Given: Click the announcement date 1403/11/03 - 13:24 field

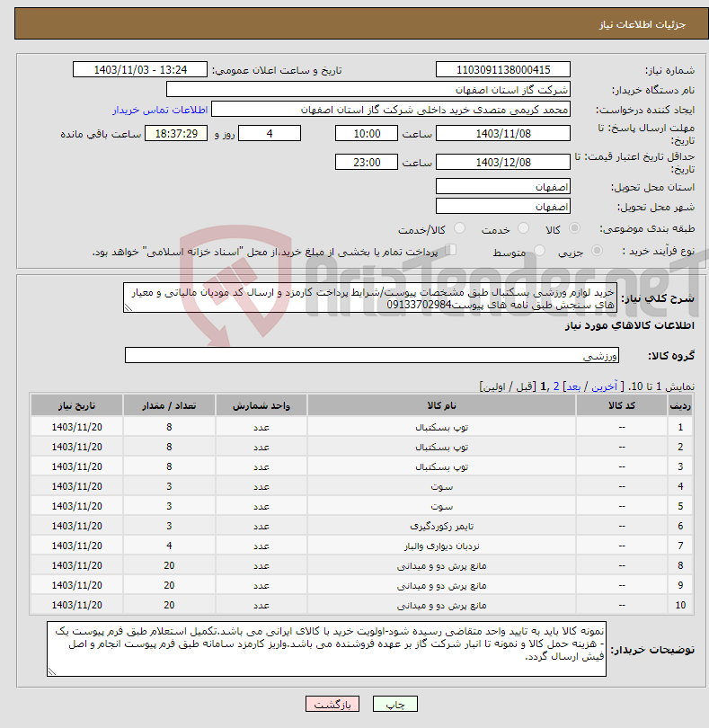Looking at the screenshot, I should [140, 69].
